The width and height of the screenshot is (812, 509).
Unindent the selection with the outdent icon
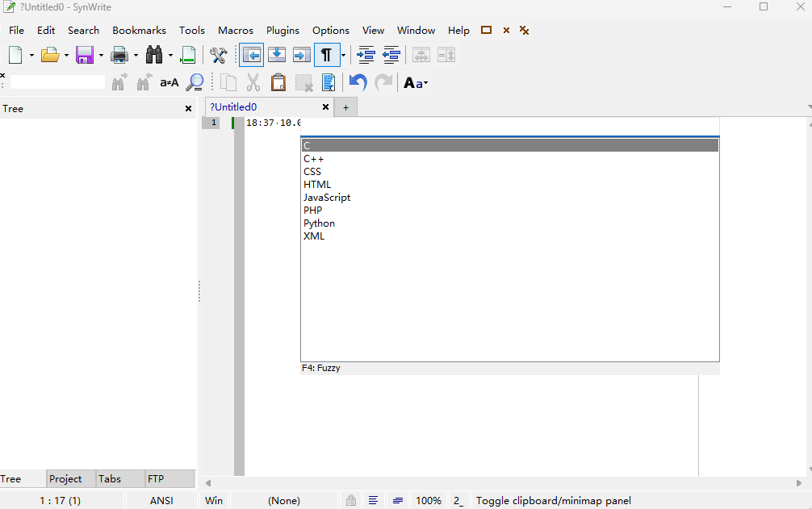391,55
